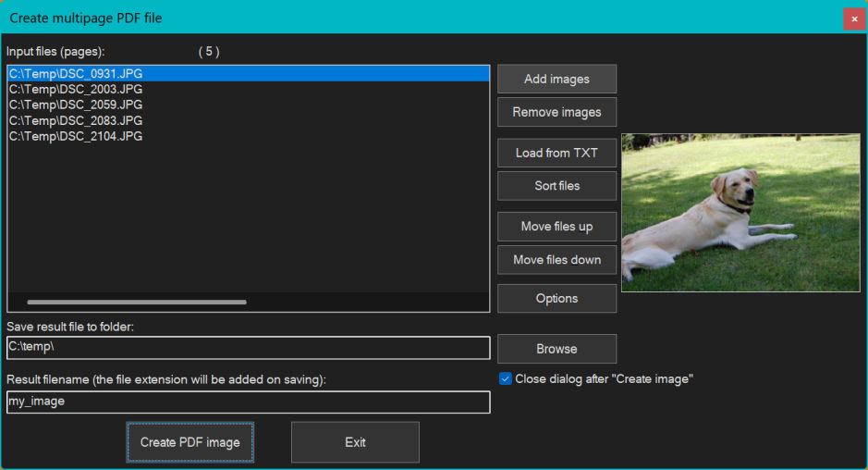Click the Add images button
The image size is (868, 470).
[556, 80]
